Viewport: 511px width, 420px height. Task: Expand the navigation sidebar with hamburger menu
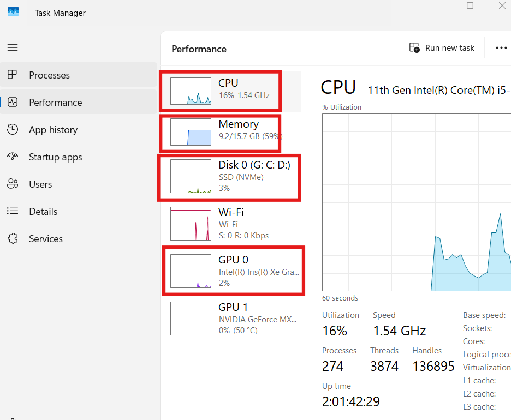pyautogui.click(x=13, y=47)
